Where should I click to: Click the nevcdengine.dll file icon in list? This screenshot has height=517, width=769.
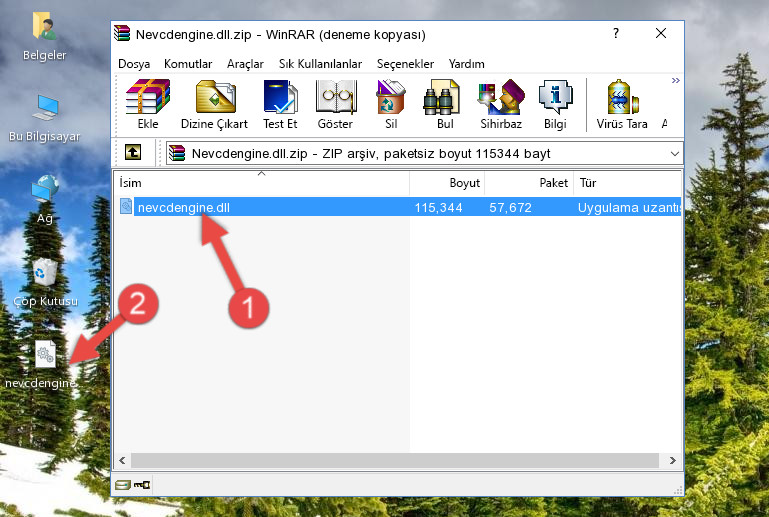click(x=126, y=207)
